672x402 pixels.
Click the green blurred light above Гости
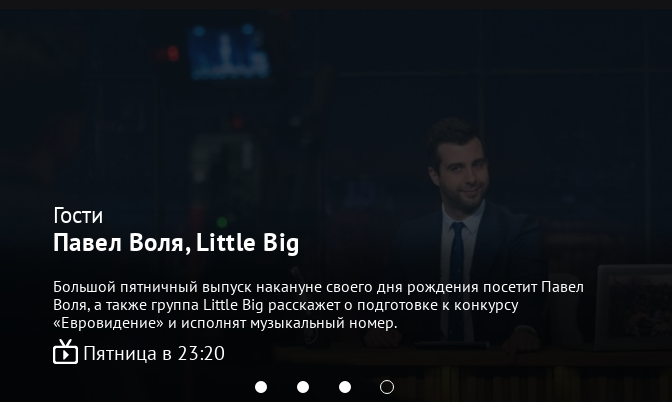point(222,222)
